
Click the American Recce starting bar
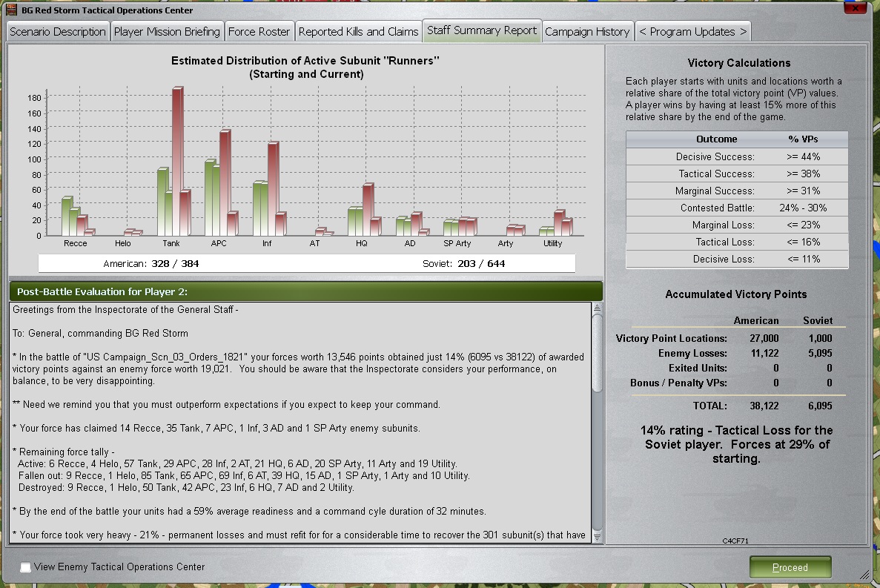pos(67,217)
